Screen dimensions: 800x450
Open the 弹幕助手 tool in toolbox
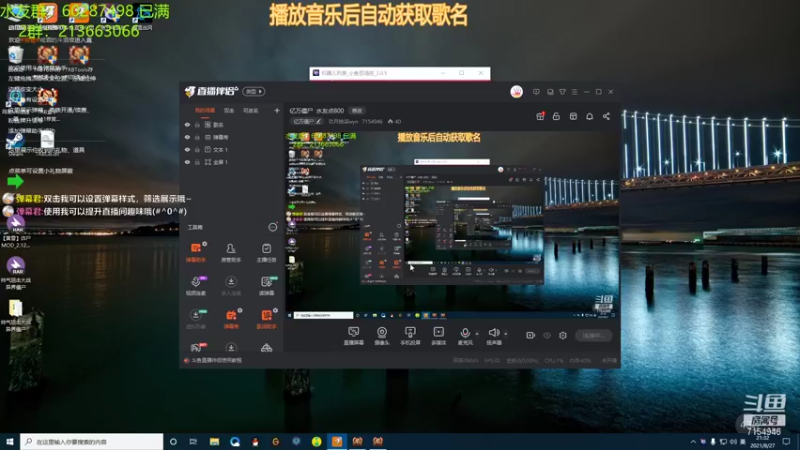click(196, 253)
